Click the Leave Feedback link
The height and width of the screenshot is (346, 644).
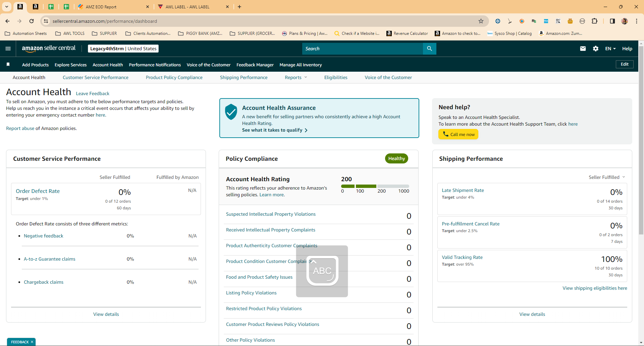(x=93, y=93)
